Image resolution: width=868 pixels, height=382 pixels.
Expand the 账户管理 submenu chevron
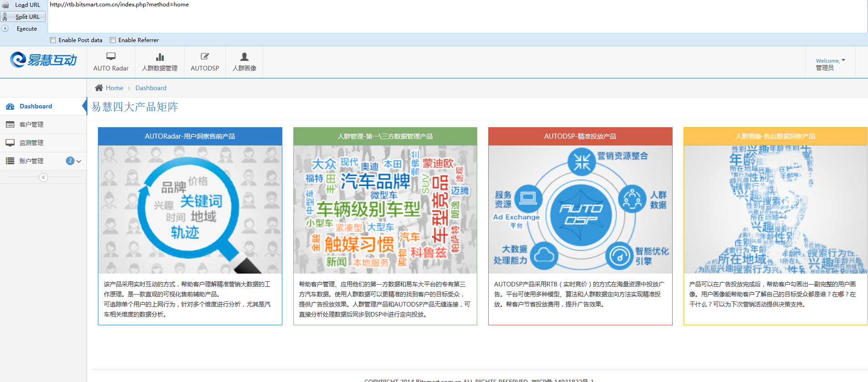(x=79, y=161)
